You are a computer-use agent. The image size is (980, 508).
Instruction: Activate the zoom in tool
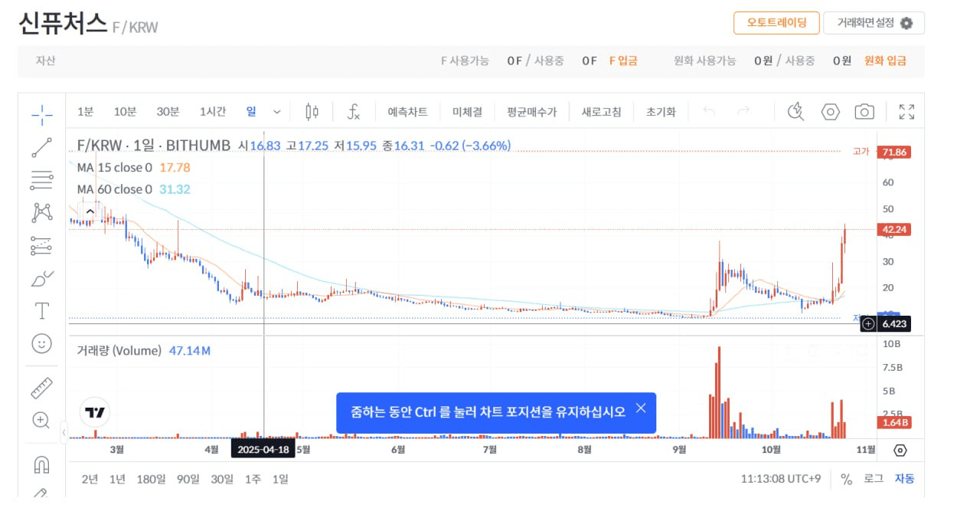click(42, 420)
